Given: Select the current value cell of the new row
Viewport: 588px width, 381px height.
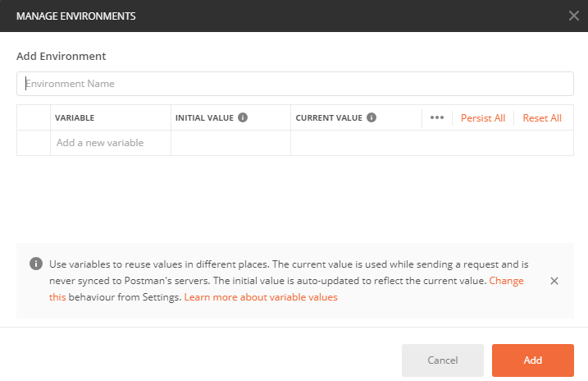Looking at the screenshot, I should (x=432, y=143).
